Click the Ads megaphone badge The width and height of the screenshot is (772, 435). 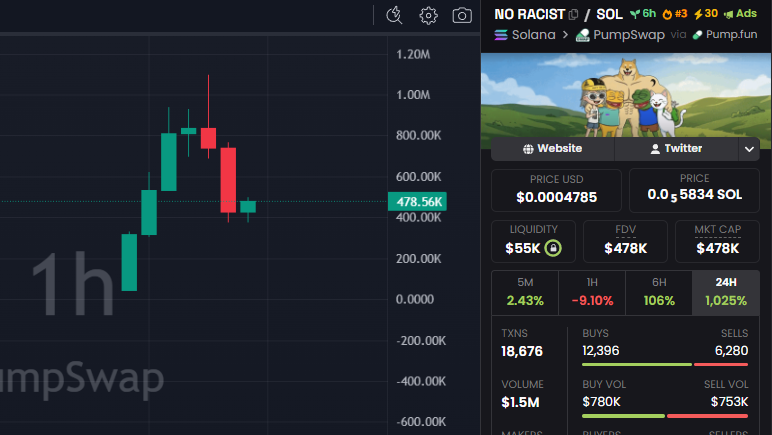tap(740, 14)
